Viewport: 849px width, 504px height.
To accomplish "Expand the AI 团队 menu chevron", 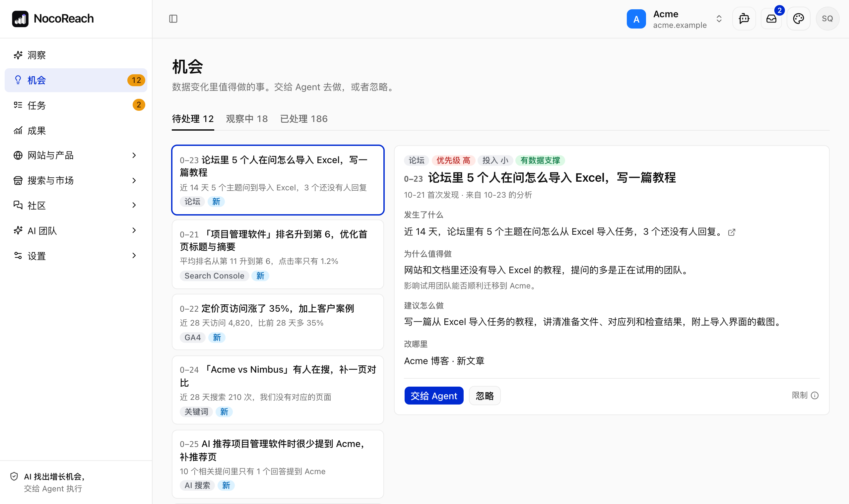I will pos(134,230).
